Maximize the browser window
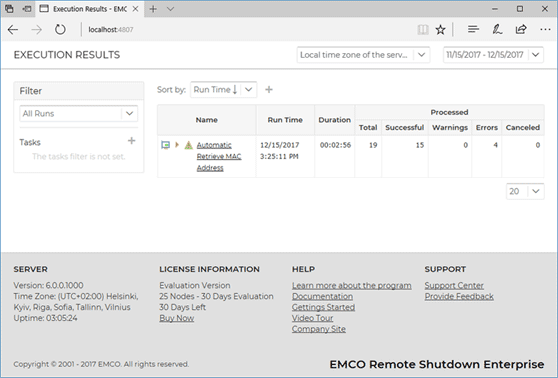The image size is (558, 378). [x=520, y=9]
